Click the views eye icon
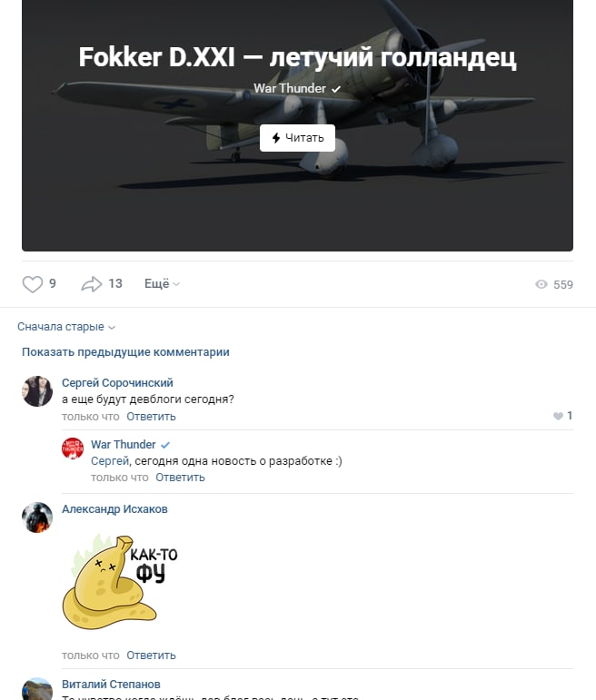Screen dimensions: 596x700 541,284
